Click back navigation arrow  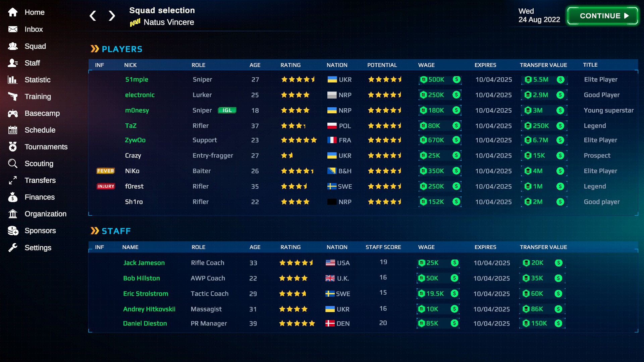(93, 15)
